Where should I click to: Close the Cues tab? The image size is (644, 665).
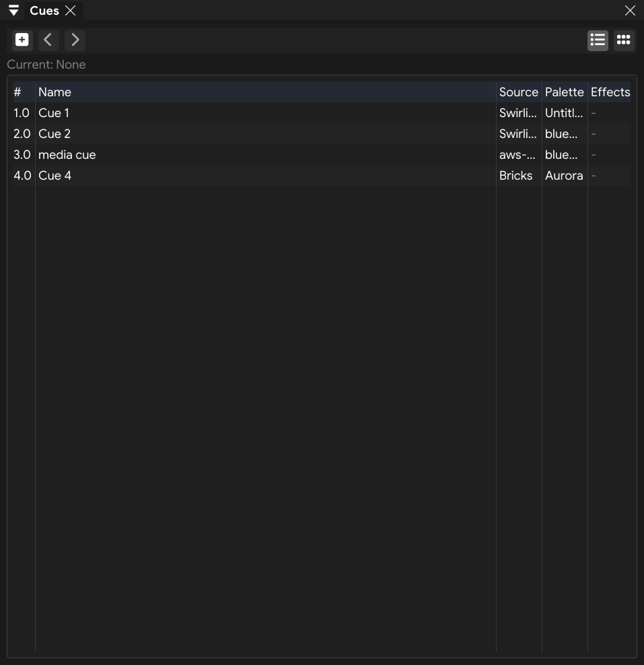71,11
